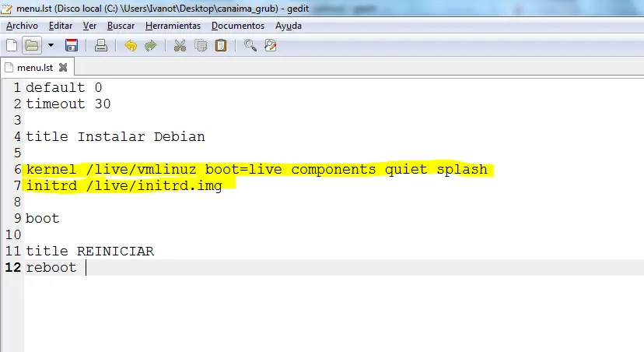
Task: Close the menu.lst tab
Action: tap(63, 68)
